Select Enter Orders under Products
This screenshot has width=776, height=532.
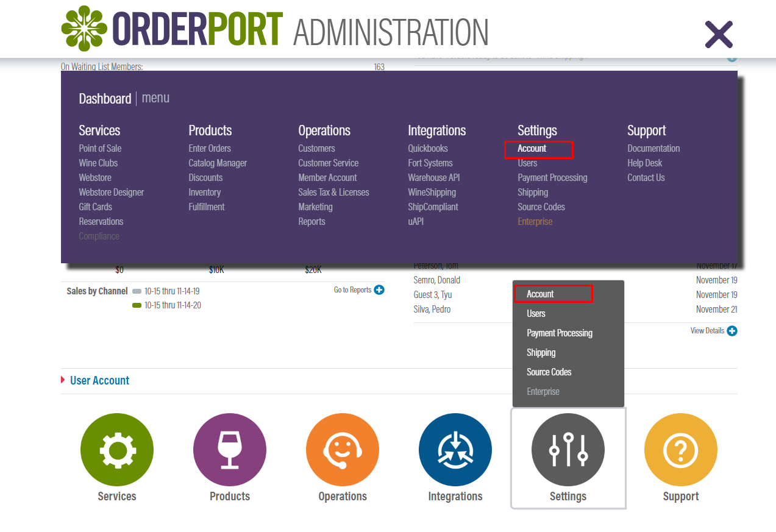click(x=210, y=148)
